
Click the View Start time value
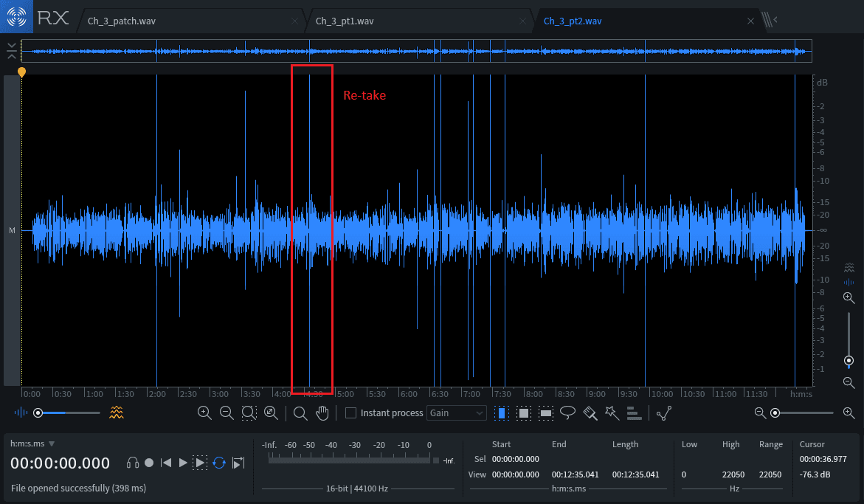pyautogui.click(x=515, y=474)
